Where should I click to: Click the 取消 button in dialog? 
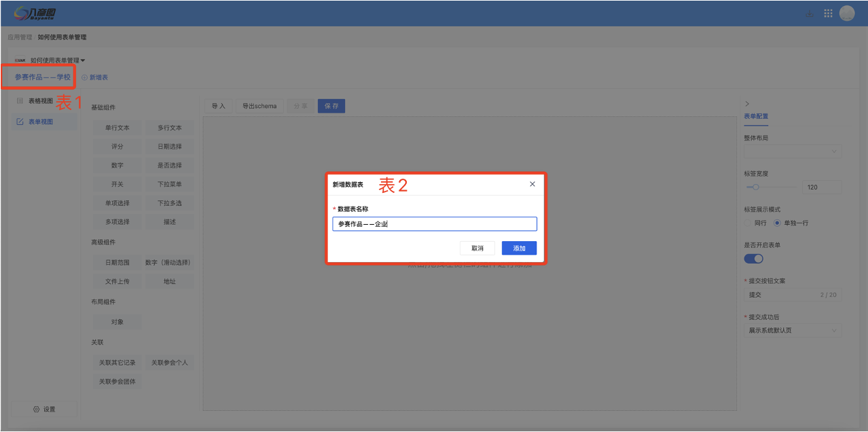(x=477, y=249)
